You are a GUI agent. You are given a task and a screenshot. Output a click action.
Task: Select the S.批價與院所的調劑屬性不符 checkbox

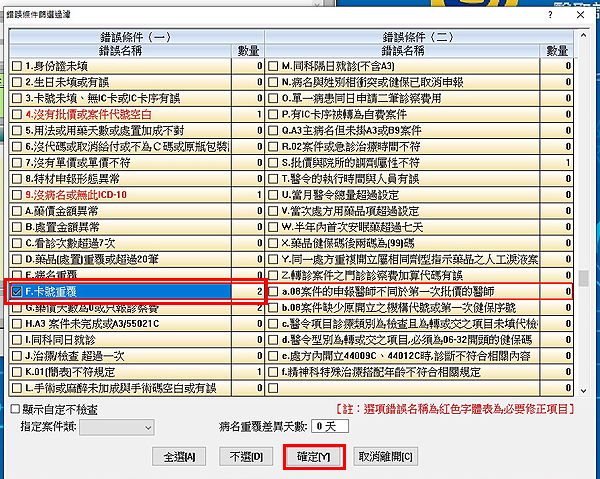pyautogui.click(x=273, y=163)
